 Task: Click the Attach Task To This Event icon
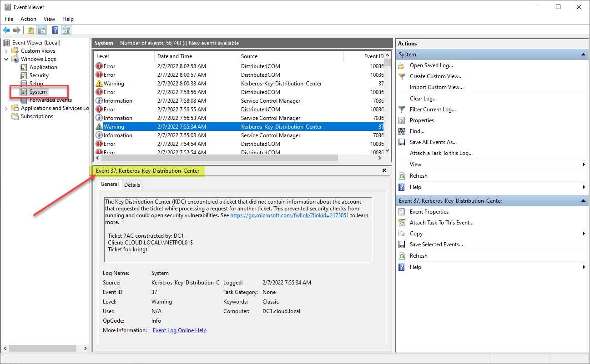[x=402, y=223]
